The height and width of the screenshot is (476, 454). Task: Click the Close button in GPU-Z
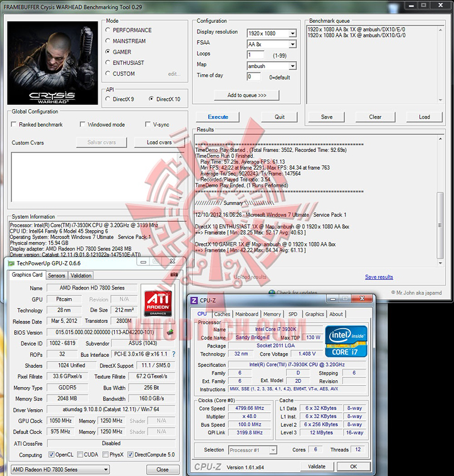[163, 469]
